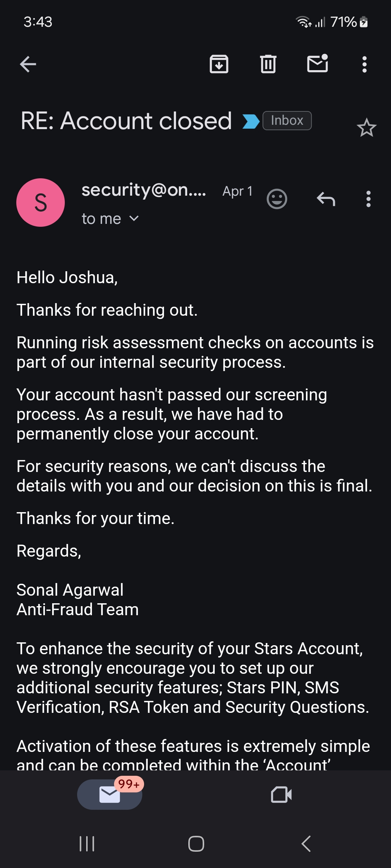
Task: Add an emoji reaction to the message
Action: pos(277,199)
